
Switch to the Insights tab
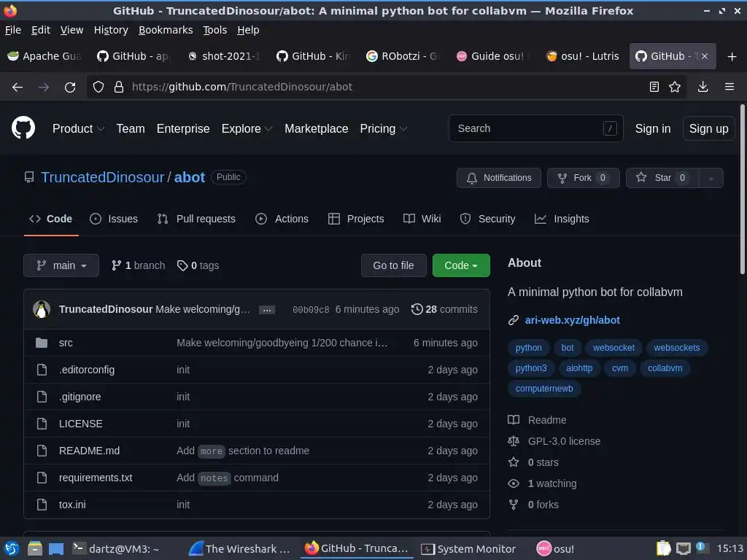click(x=562, y=219)
